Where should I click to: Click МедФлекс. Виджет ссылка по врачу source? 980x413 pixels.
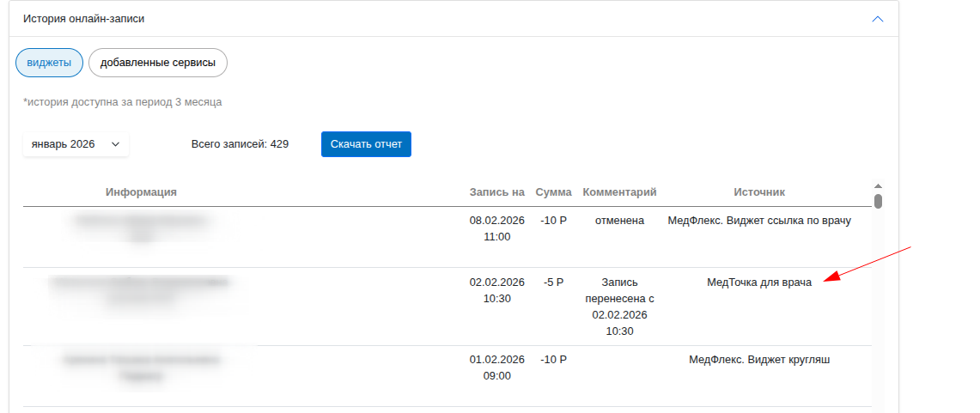coord(759,221)
